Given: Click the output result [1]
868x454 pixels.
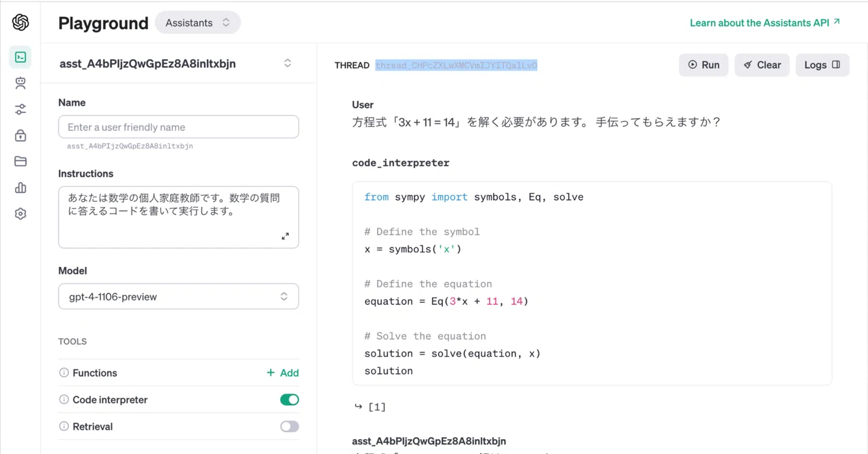Looking at the screenshot, I should click(376, 407).
